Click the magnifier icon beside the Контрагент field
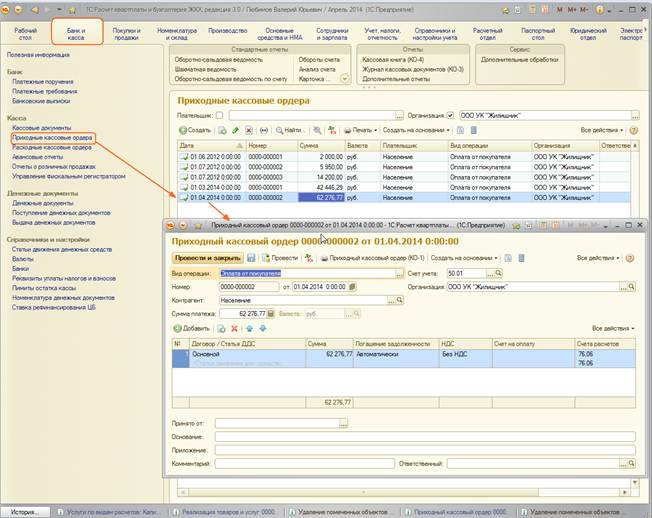The height and width of the screenshot is (518, 652). (400, 300)
